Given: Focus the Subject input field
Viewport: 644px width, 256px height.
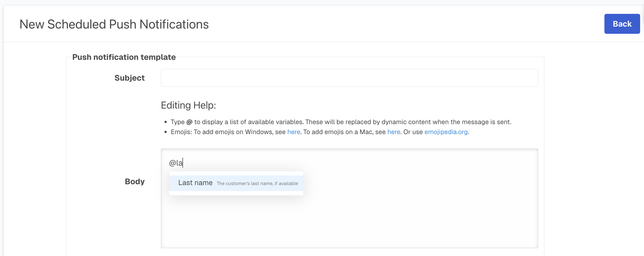Looking at the screenshot, I should 349,78.
